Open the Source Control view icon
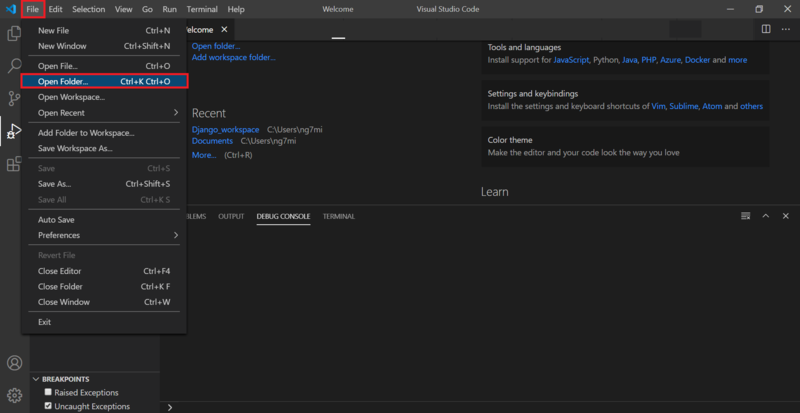 [x=14, y=98]
